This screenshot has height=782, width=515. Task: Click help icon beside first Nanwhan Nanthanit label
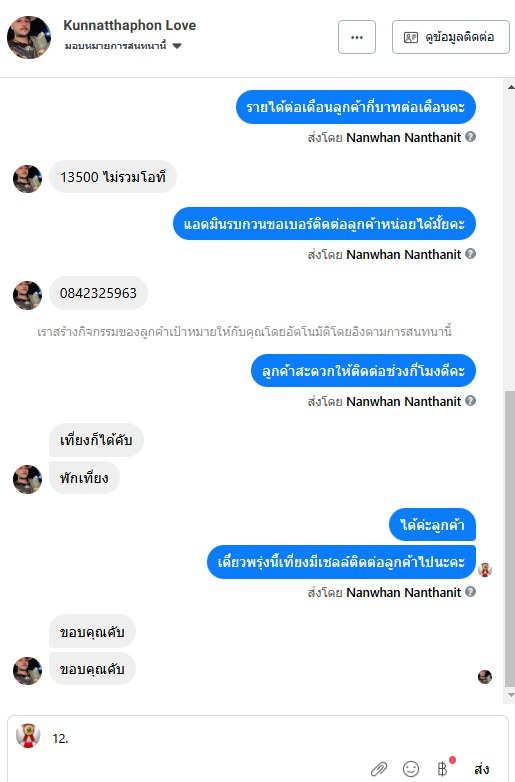pos(470,136)
